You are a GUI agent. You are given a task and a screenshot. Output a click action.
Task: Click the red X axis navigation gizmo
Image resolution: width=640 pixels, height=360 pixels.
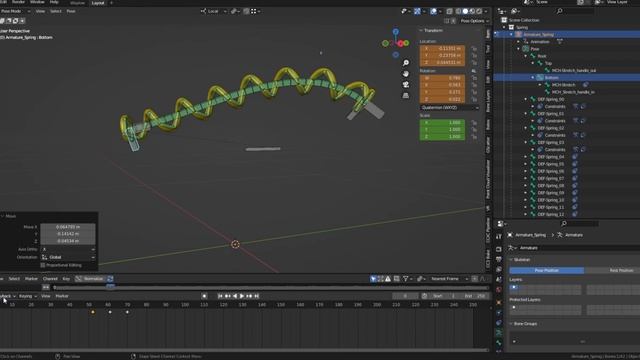[401, 43]
